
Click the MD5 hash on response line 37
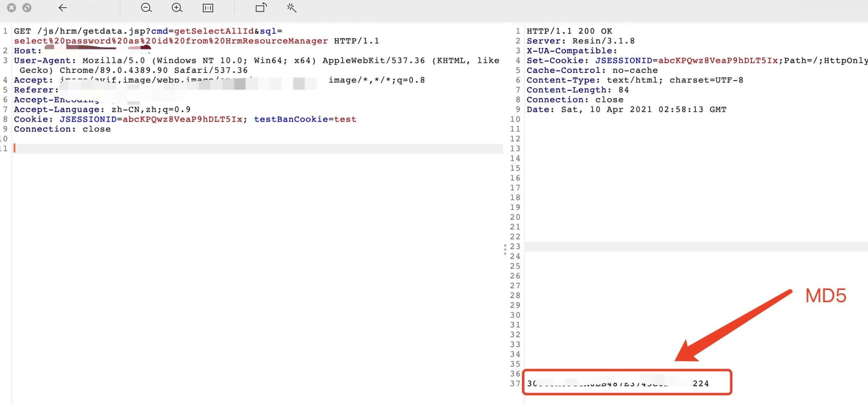(x=618, y=383)
